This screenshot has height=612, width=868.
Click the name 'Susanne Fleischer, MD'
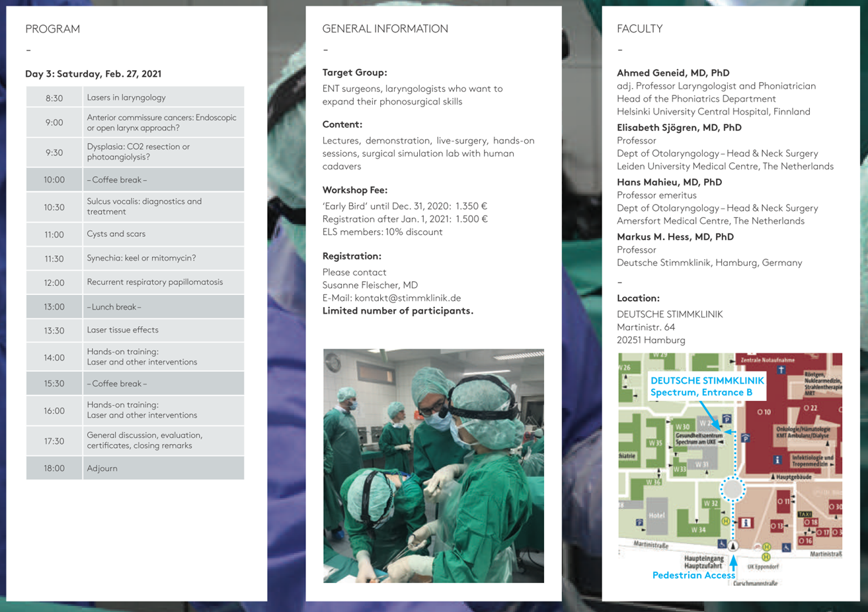pyautogui.click(x=370, y=285)
